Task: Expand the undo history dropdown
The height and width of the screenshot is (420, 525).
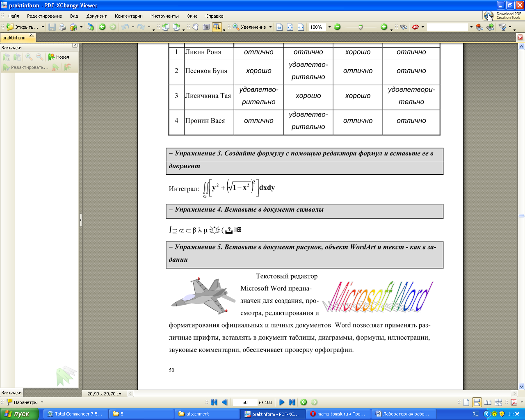Action: pos(133,27)
